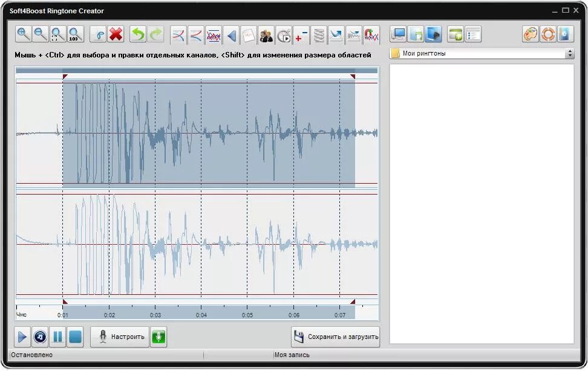Click the metal spring vibrato icon

click(319, 35)
